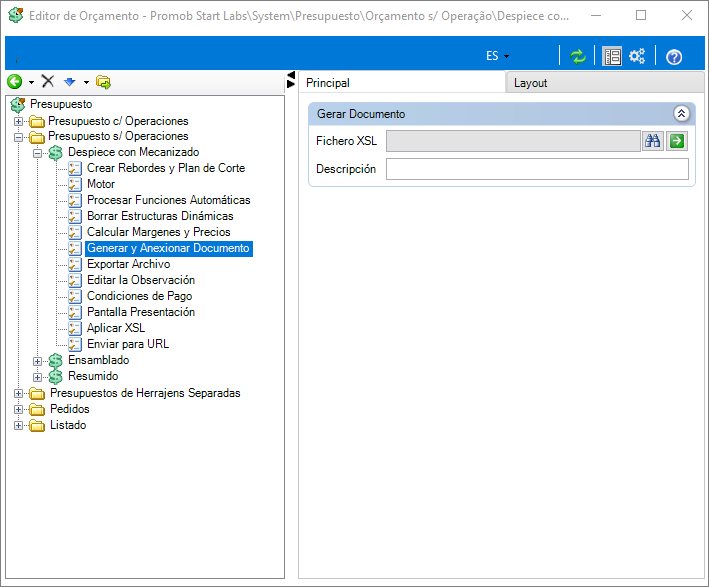This screenshot has width=709, height=587.
Task: Click the Descripción input field
Action: 537,169
